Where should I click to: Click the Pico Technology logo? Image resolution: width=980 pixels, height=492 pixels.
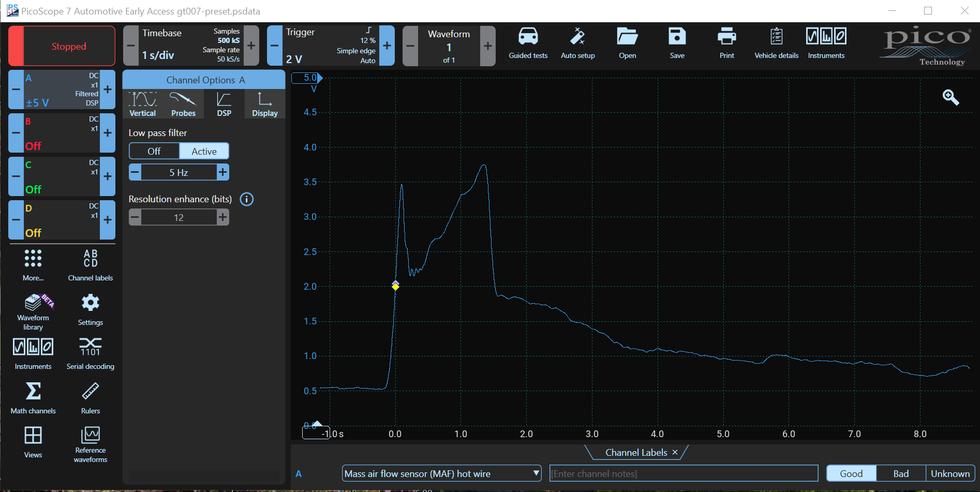click(x=925, y=46)
